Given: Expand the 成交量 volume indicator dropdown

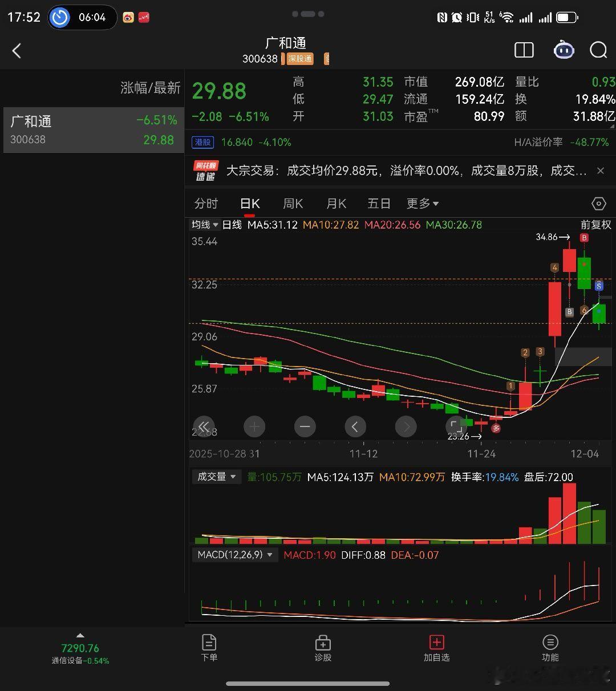Looking at the screenshot, I should pyautogui.click(x=216, y=477).
